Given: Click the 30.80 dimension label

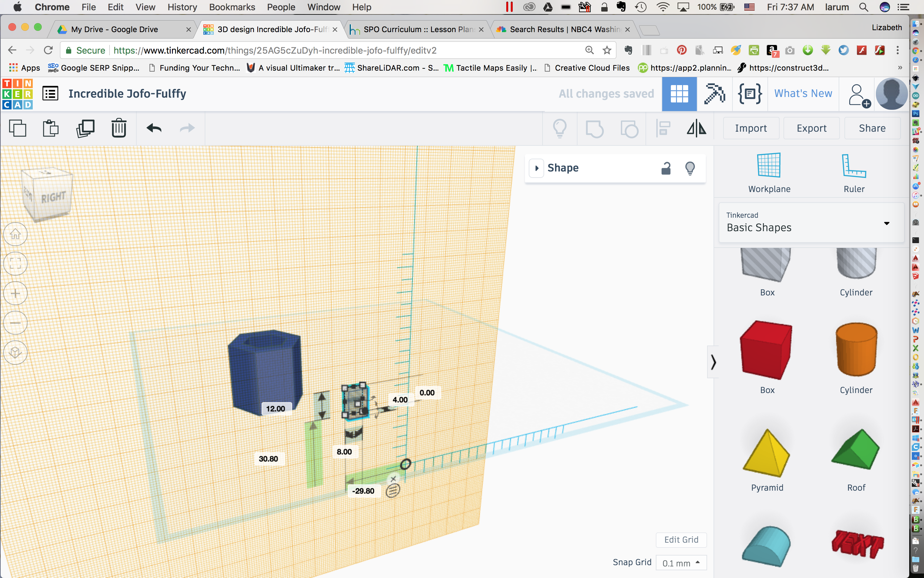Looking at the screenshot, I should [269, 459].
